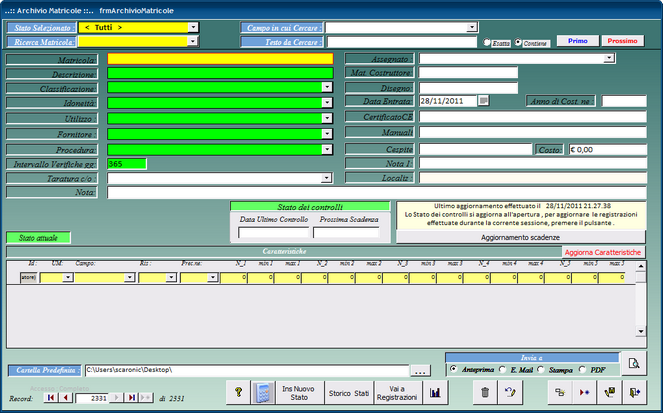
Task: Open the Campo in cui Cercare dropdown
Action: click(x=472, y=27)
